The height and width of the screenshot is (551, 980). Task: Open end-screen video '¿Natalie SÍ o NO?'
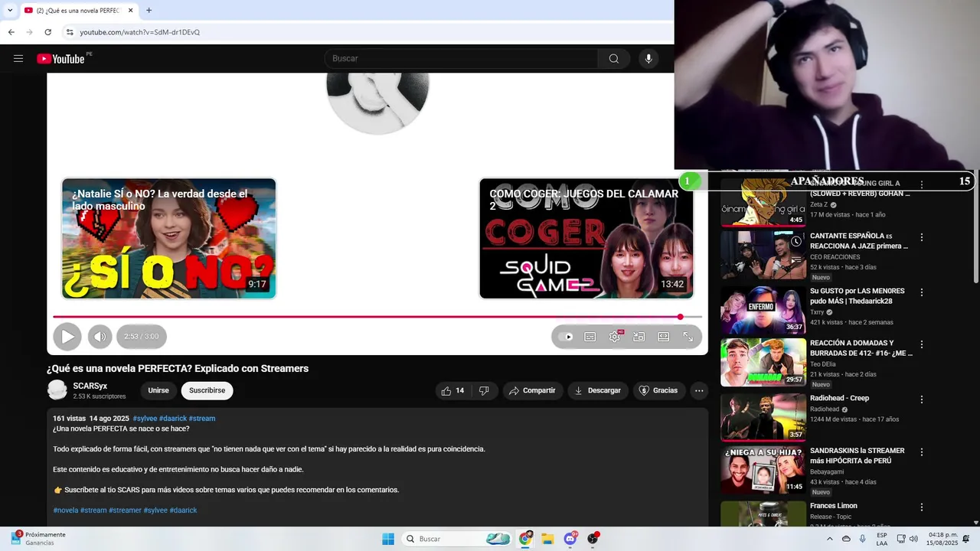169,239
